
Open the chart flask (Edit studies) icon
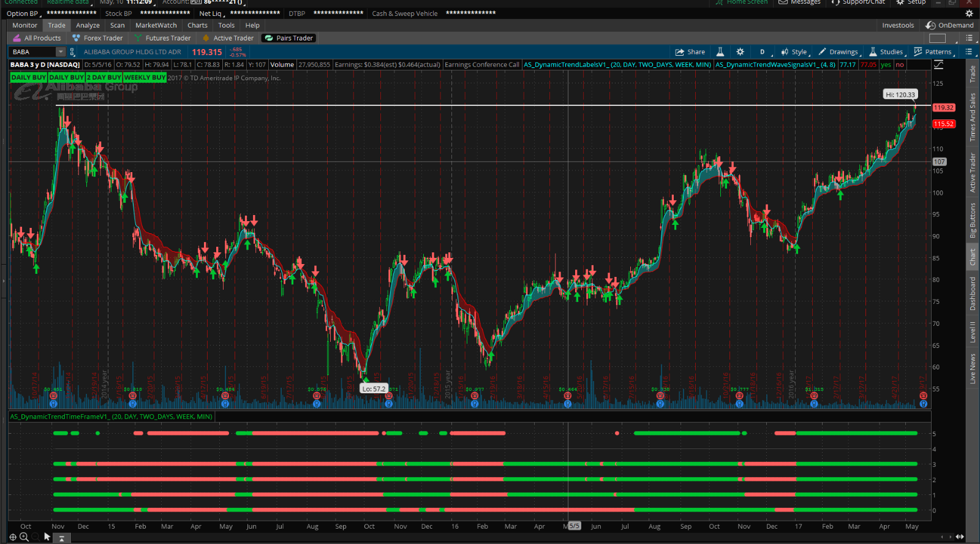720,52
